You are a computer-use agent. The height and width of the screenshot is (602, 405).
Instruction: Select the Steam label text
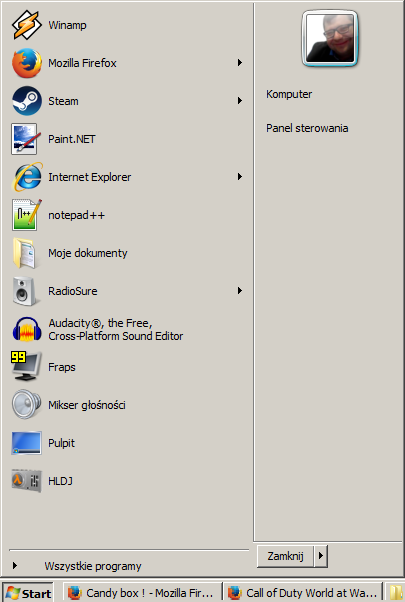point(63,101)
